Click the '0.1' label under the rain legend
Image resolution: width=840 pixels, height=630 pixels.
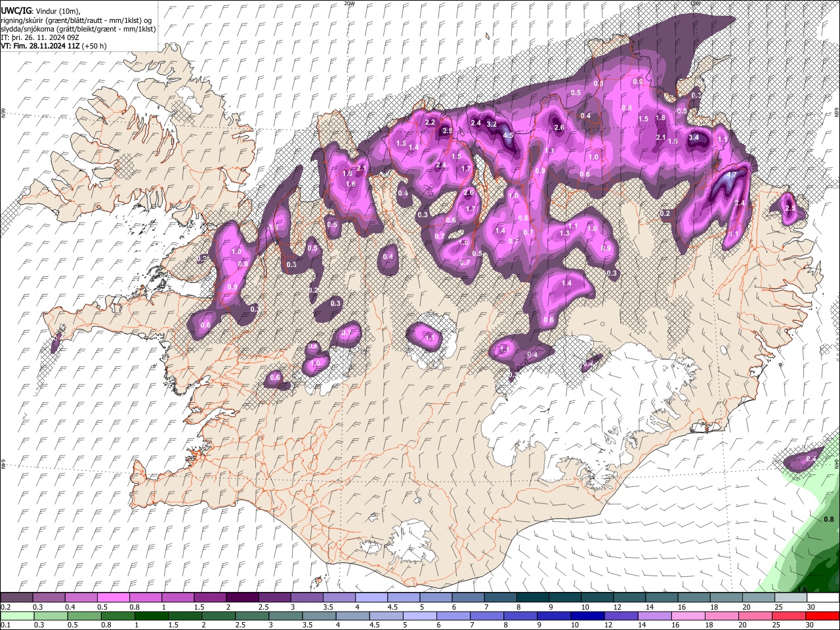(x=5, y=625)
